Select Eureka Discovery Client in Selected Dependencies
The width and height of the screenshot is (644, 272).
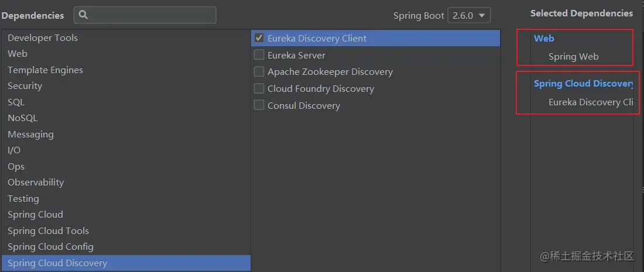pos(590,102)
